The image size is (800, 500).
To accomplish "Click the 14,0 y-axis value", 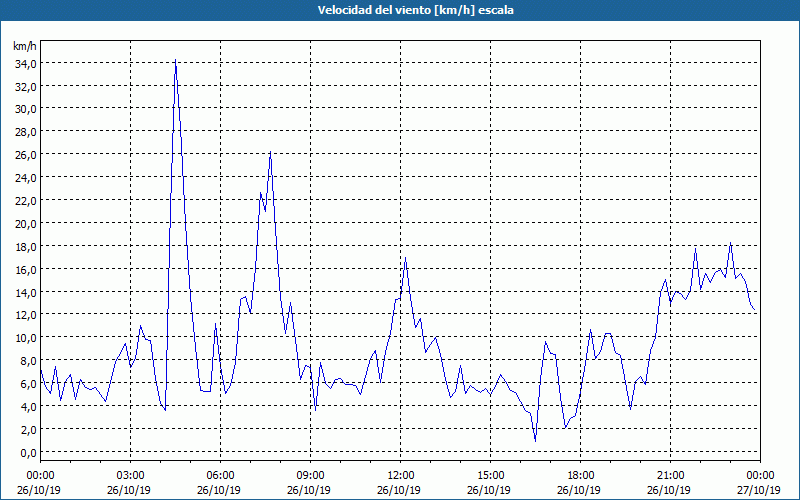I will [x=25, y=292].
